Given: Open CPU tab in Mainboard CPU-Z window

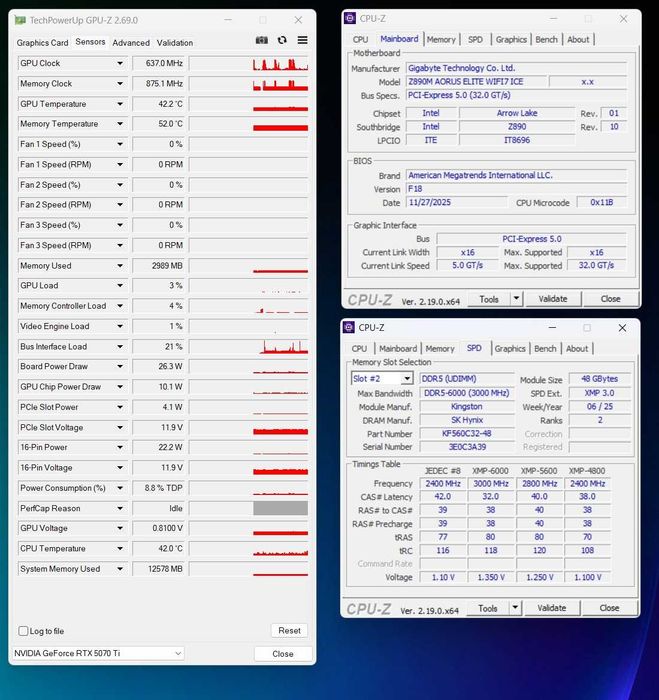Looking at the screenshot, I should [x=360, y=39].
